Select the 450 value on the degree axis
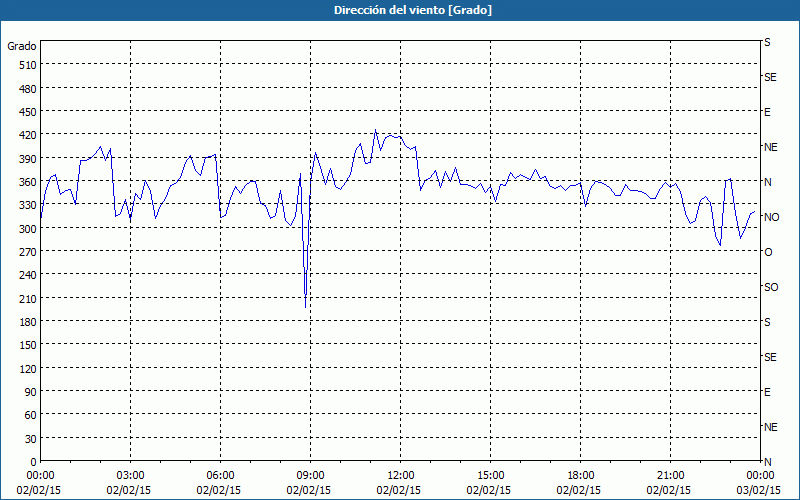 point(28,112)
